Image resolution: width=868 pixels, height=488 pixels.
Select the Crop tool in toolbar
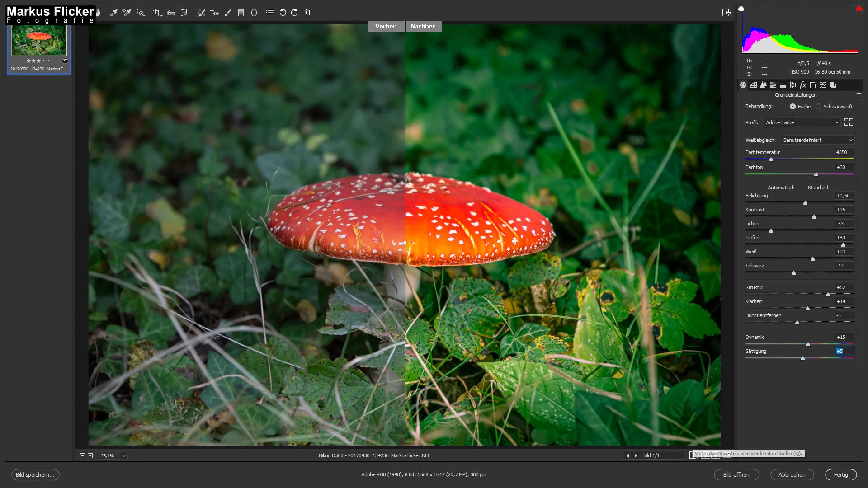coord(156,13)
